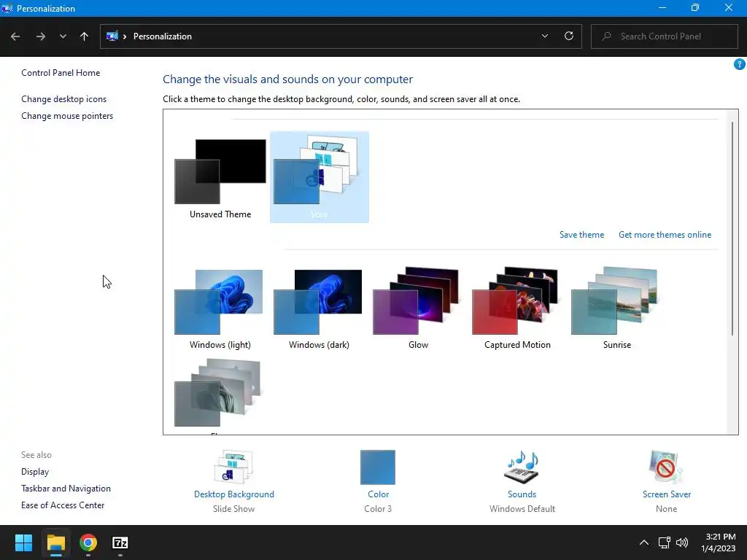747x560 pixels.
Task: Click the volume speaker tray icon
Action: [x=682, y=542]
